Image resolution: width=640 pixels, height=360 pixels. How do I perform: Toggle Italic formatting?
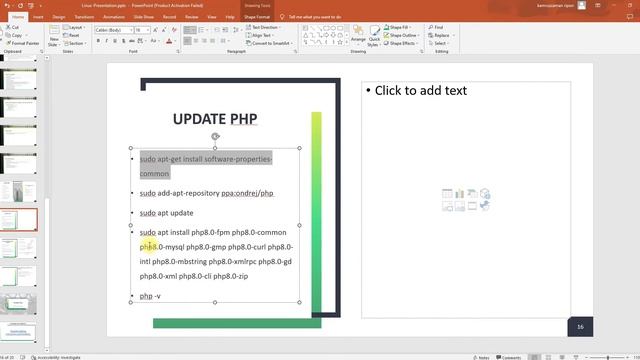tap(107, 41)
